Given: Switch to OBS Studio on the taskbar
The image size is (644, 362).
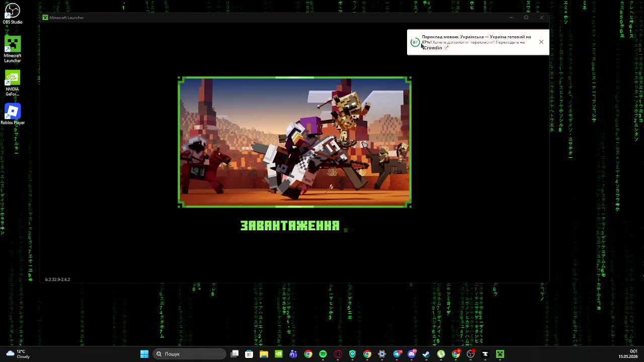Looking at the screenshot, I should 470,354.
